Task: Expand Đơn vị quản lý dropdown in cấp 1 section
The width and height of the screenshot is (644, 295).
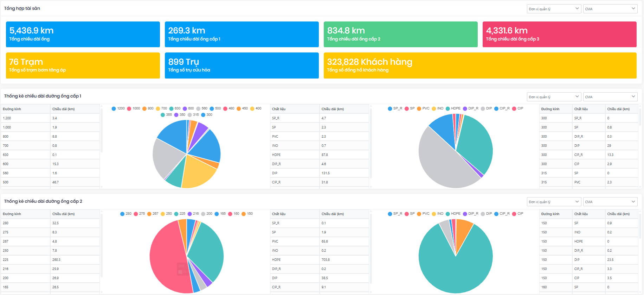Action: point(554,97)
